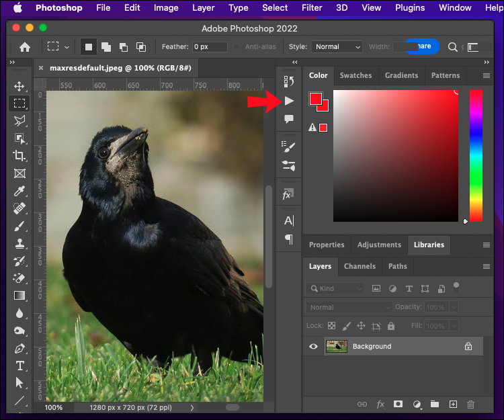Image resolution: width=504 pixels, height=420 pixels.
Task: Open the Actions panel play icon
Action: 289,101
